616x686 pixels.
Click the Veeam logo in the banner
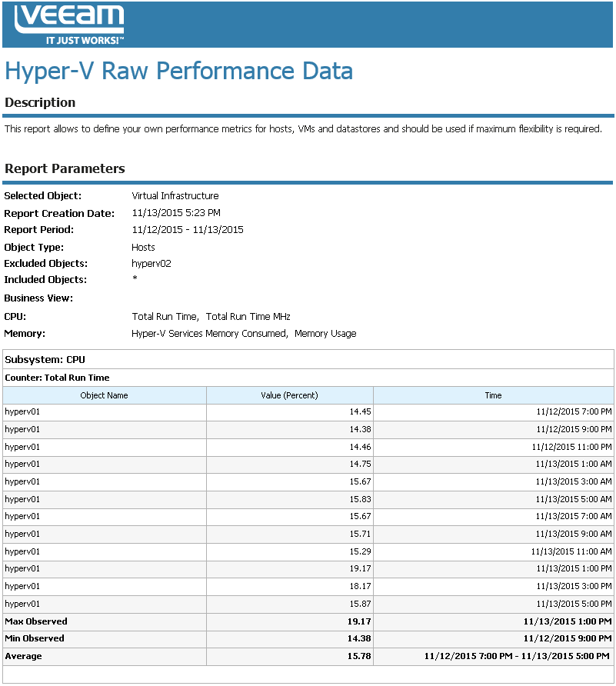pyautogui.click(x=69, y=24)
